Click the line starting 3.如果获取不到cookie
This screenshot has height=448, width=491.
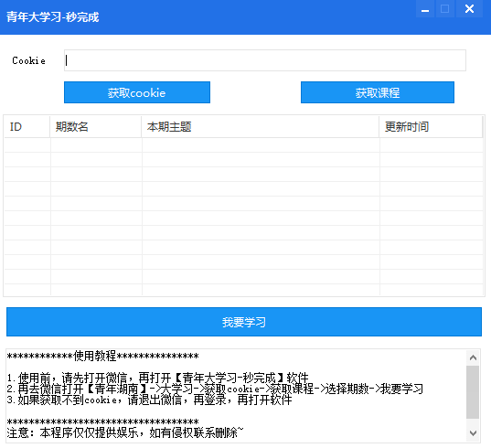149,400
